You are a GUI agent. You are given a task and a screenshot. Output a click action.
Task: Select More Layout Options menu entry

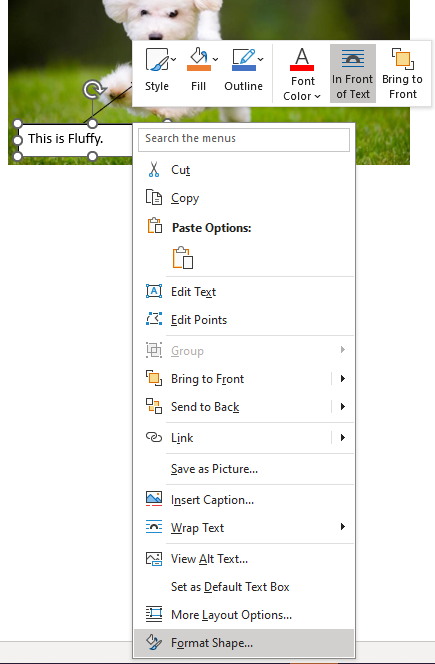point(244,614)
